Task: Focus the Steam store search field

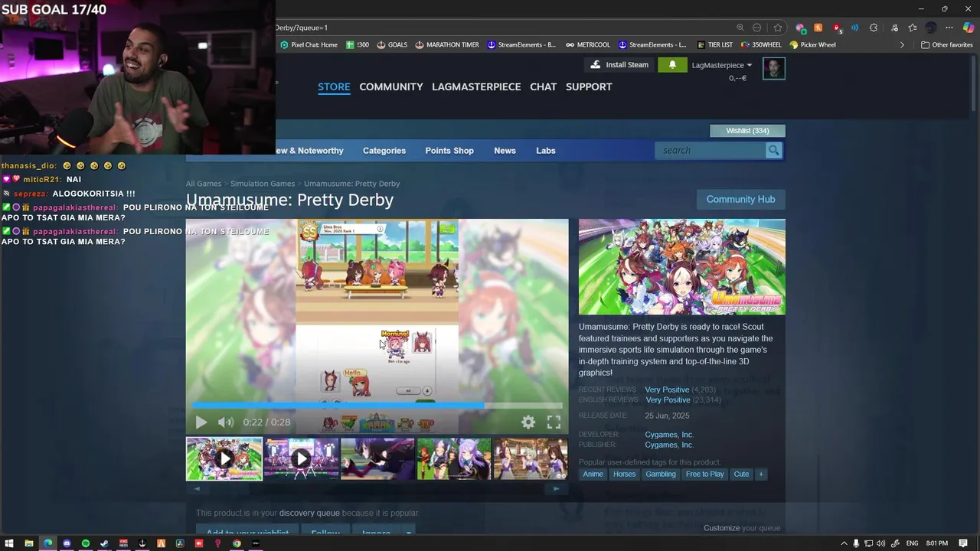Action: click(710, 151)
